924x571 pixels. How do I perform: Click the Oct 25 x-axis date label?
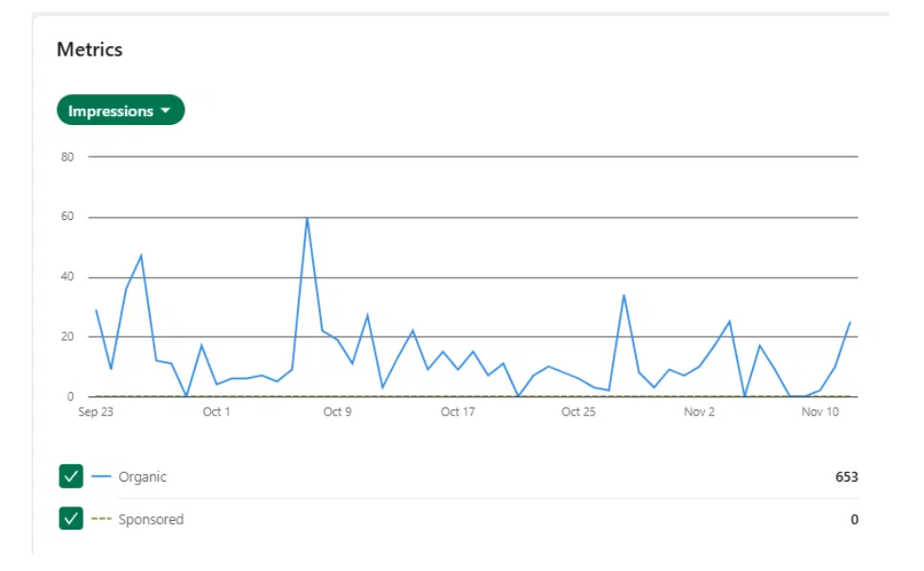pyautogui.click(x=578, y=412)
